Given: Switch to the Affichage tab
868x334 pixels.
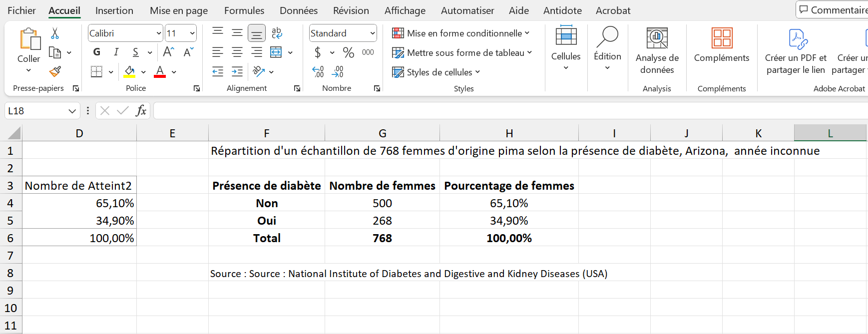Looking at the screenshot, I should point(405,10).
